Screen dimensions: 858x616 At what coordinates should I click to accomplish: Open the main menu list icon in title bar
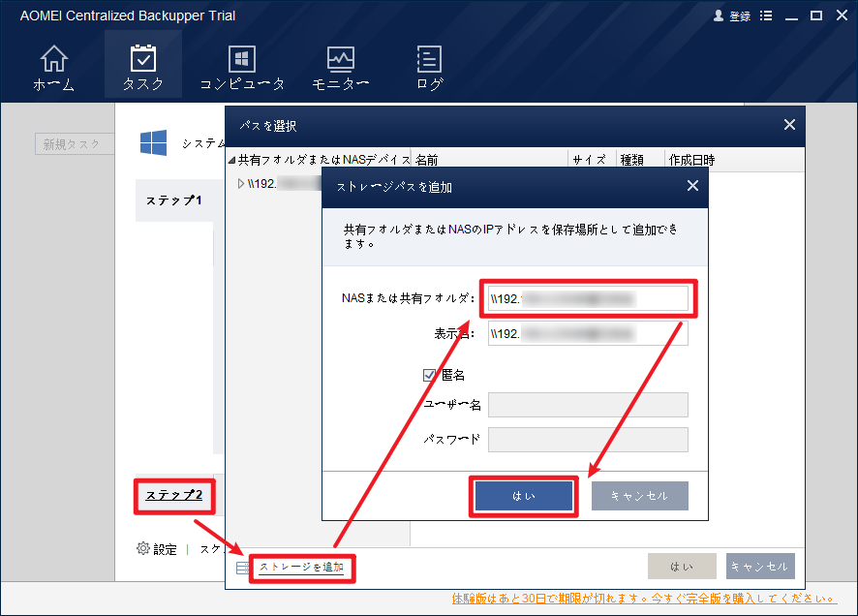(766, 15)
